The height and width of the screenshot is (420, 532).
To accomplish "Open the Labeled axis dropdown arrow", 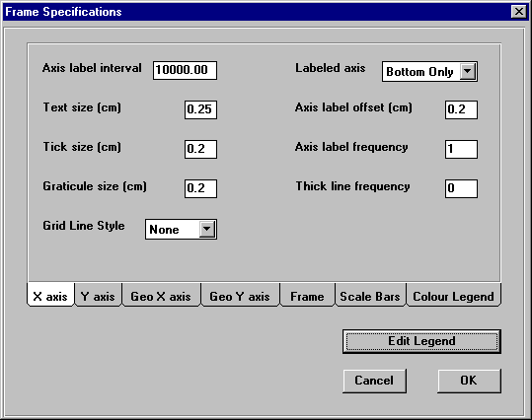I will point(468,72).
